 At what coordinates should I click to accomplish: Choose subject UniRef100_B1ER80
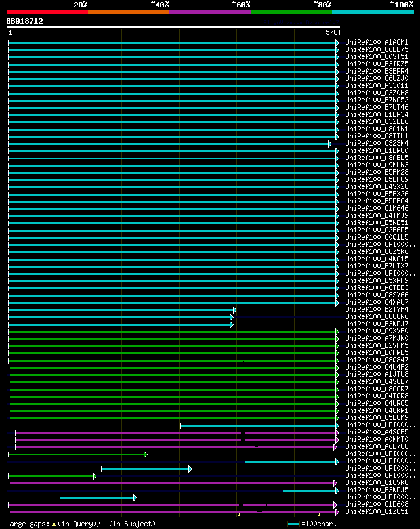coord(377,151)
